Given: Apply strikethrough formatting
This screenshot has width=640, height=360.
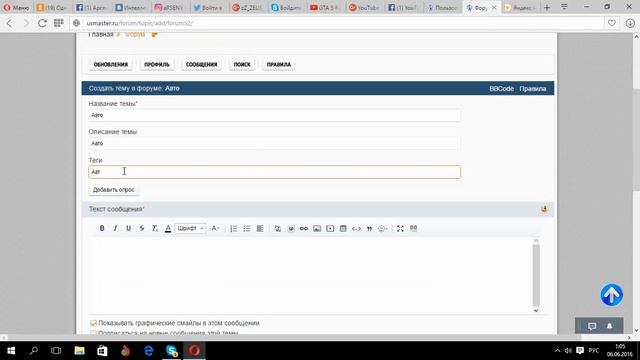Looking at the screenshot, I should click(142, 228).
